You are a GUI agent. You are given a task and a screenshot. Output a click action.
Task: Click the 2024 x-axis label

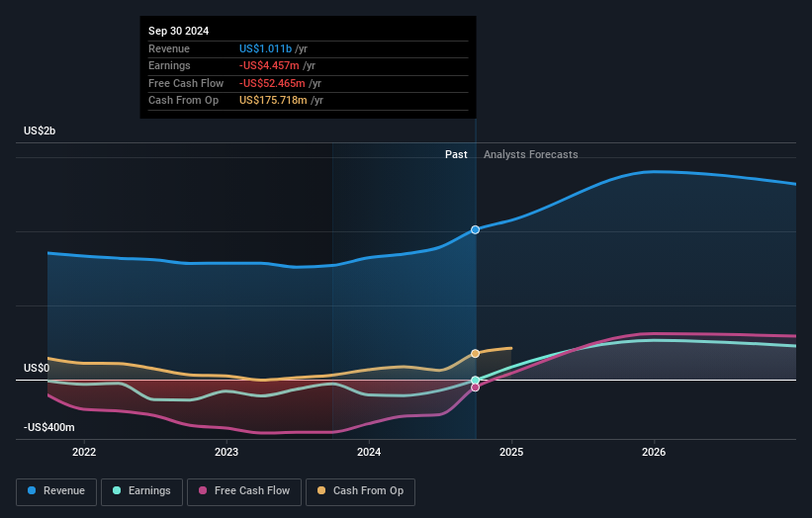click(369, 452)
